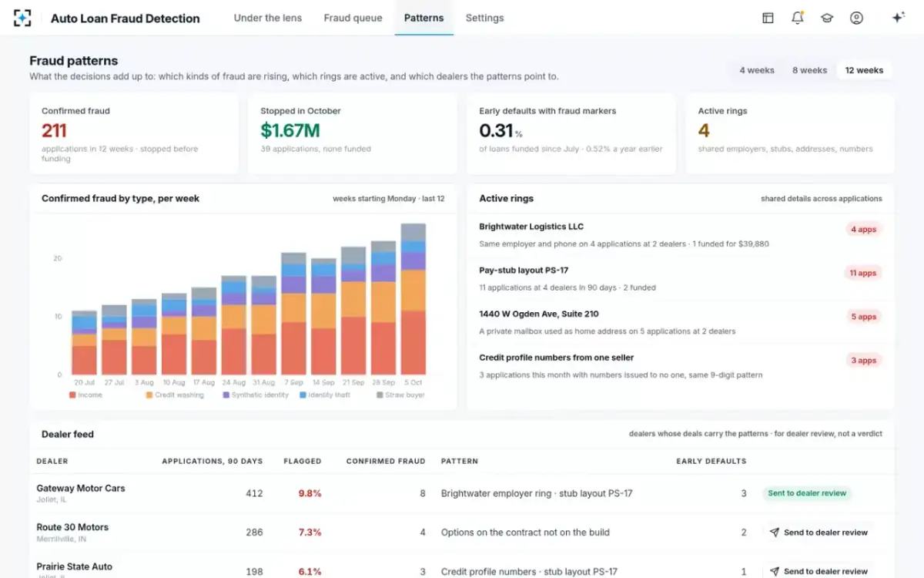Click the Confirmed fraud by type chart title
The image size is (924, 578).
pyautogui.click(x=120, y=198)
